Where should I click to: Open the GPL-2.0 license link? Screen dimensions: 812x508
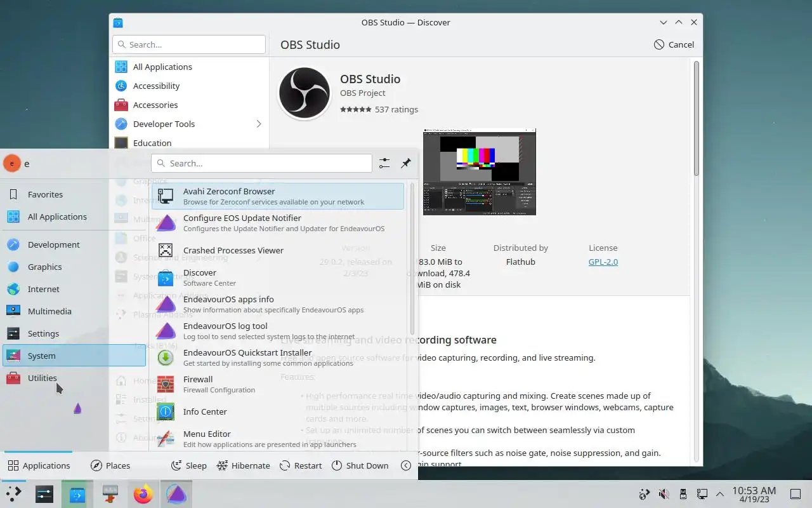(x=603, y=262)
